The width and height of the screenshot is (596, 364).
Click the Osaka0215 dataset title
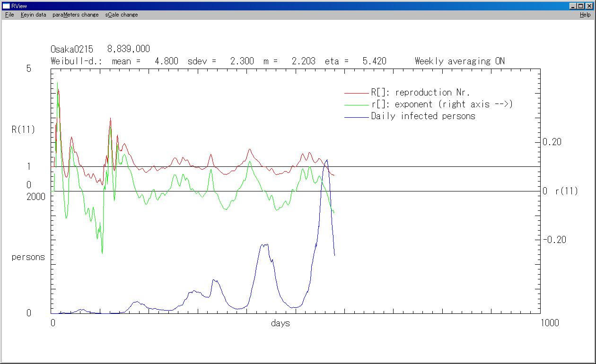[x=72, y=49]
